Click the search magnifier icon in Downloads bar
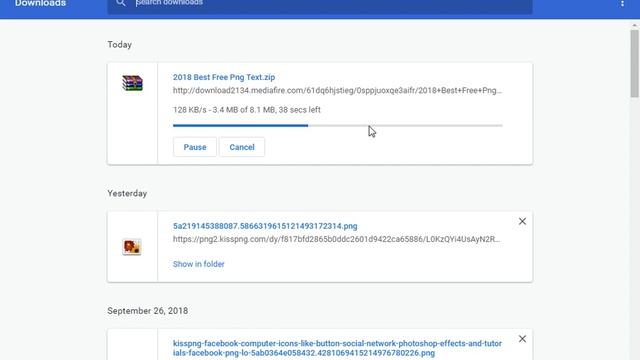The height and width of the screenshot is (360, 640). (120, 3)
